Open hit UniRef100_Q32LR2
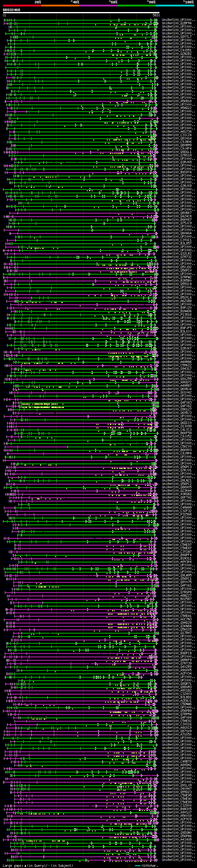The width and height of the screenshot is (197, 868). 177,253
